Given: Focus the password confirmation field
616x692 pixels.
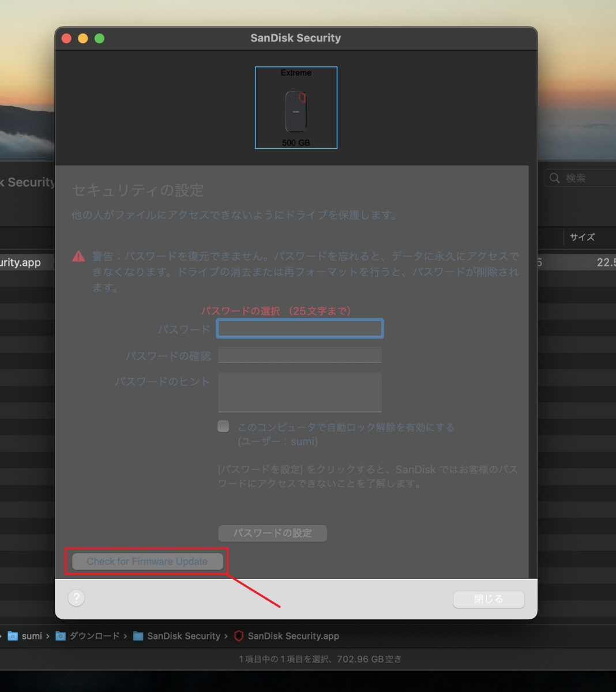Looking at the screenshot, I should [x=300, y=355].
